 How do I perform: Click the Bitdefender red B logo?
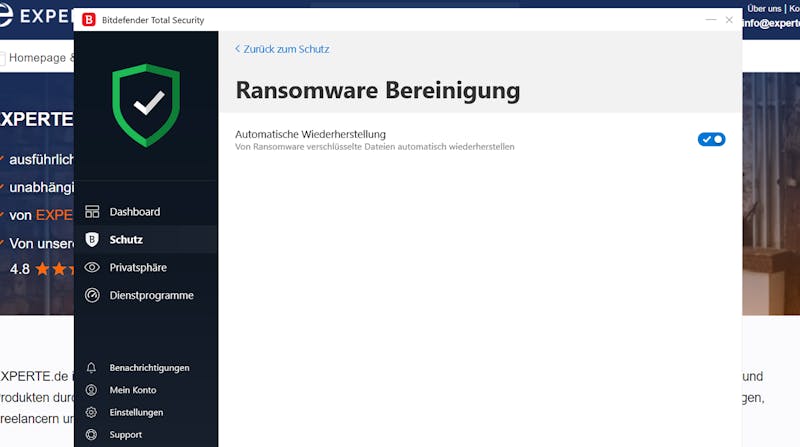89,20
